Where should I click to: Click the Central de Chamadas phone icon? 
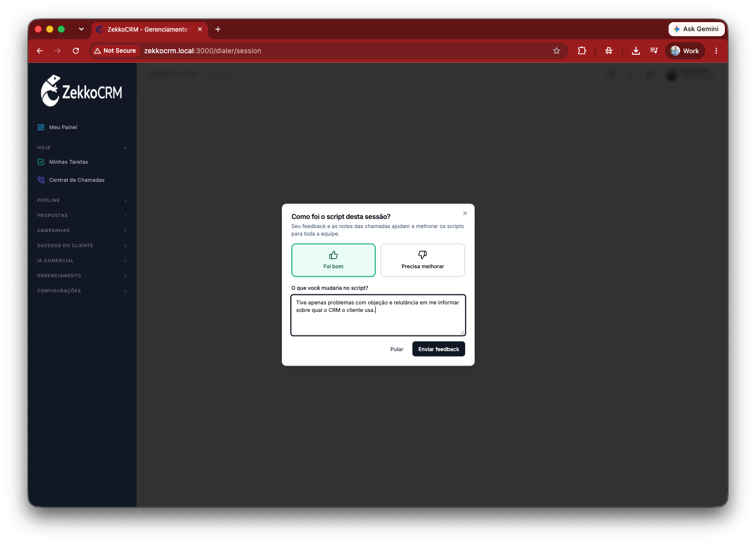41,180
